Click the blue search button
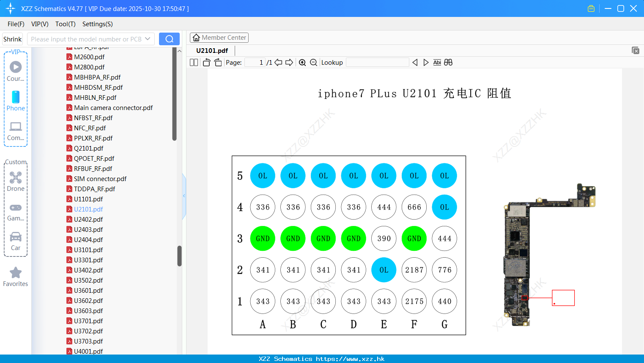Viewport: 644px width, 363px height. (x=169, y=39)
